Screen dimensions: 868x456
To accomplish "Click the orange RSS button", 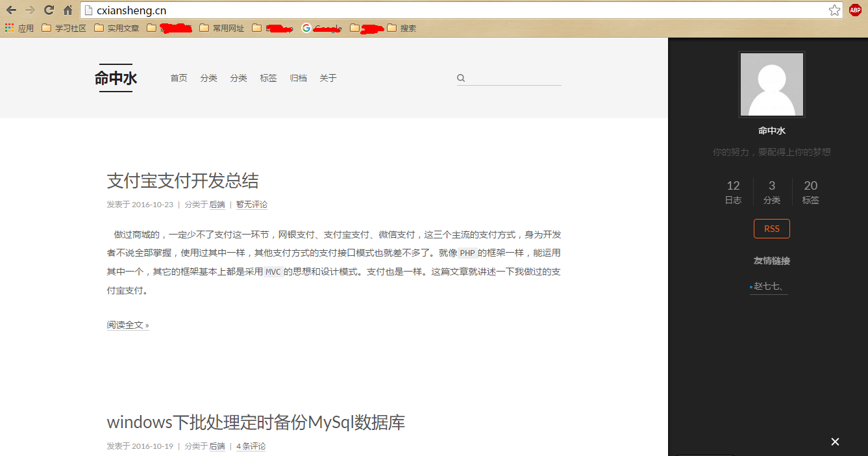I will click(772, 229).
